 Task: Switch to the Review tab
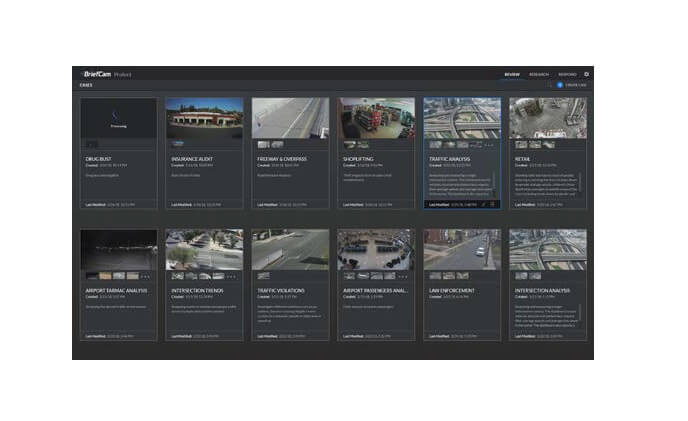(x=511, y=74)
